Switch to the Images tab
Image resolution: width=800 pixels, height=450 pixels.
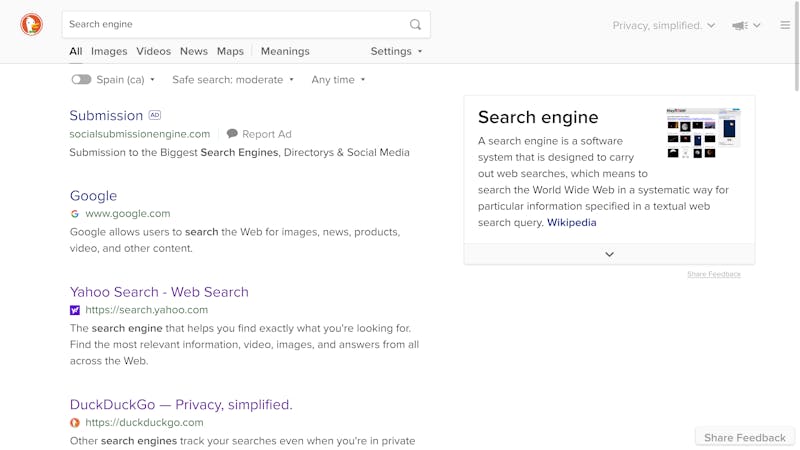pos(109,51)
